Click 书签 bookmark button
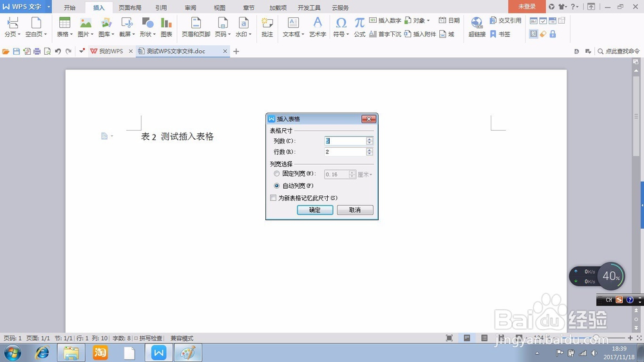This screenshot has width=644, height=362. 500,34
